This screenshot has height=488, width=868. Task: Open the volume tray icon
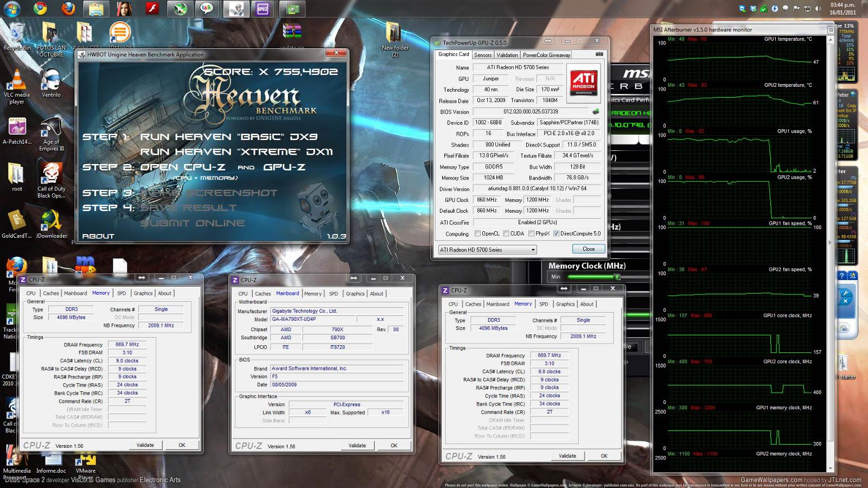coord(818,9)
